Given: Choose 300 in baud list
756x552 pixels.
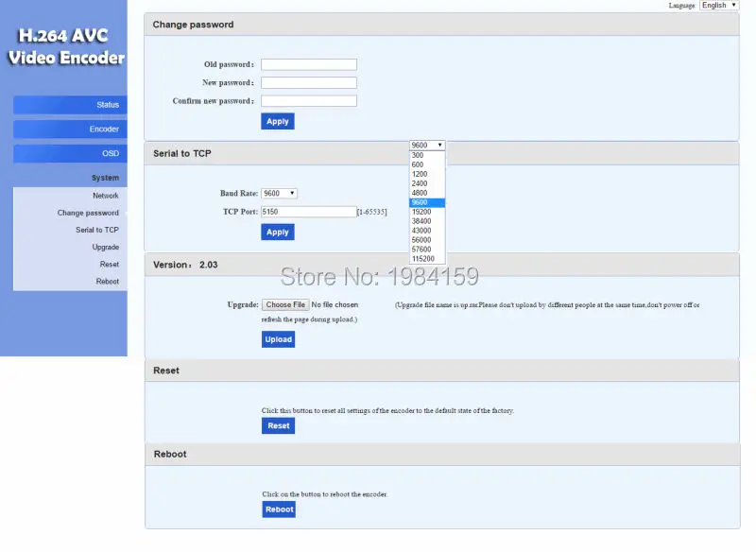Looking at the screenshot, I should (x=427, y=155).
